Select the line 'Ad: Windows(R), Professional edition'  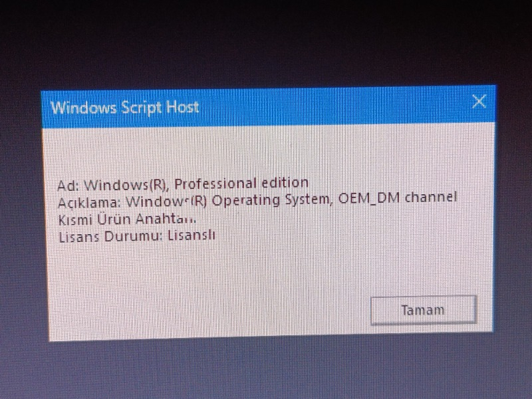[183, 184]
